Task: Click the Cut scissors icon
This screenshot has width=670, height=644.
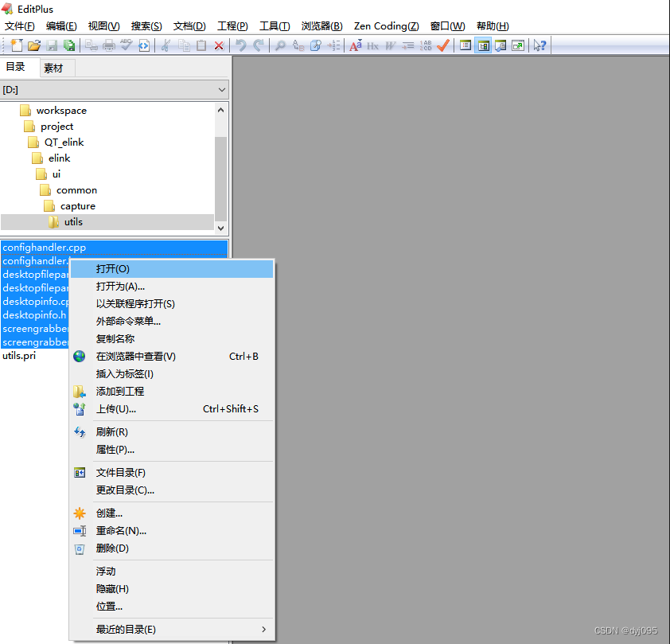Action: tap(166, 45)
